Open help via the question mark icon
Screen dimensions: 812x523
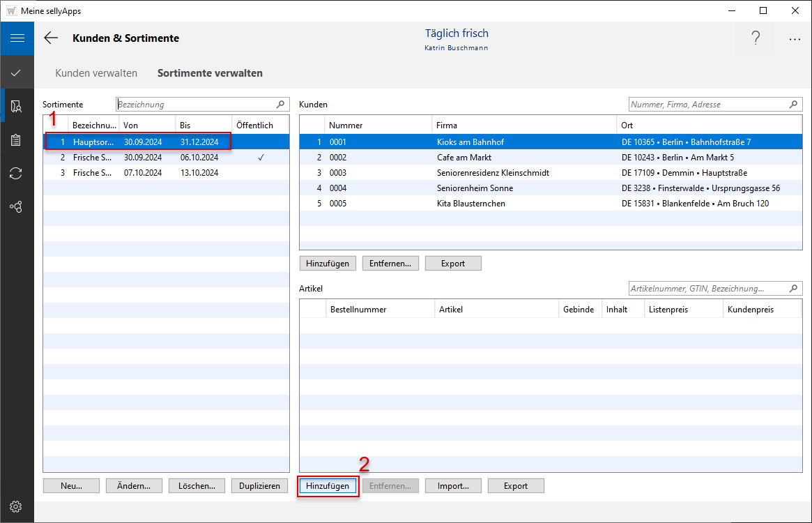[x=756, y=39]
